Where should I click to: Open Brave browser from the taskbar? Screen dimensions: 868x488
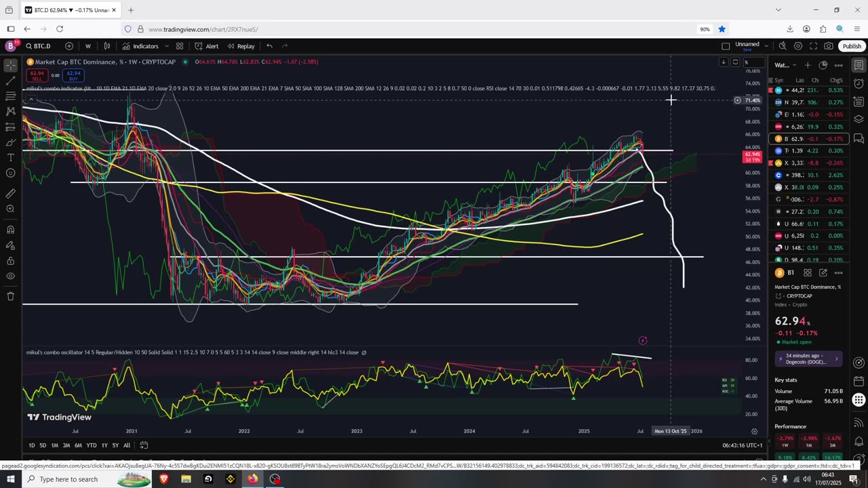pyautogui.click(x=163, y=479)
